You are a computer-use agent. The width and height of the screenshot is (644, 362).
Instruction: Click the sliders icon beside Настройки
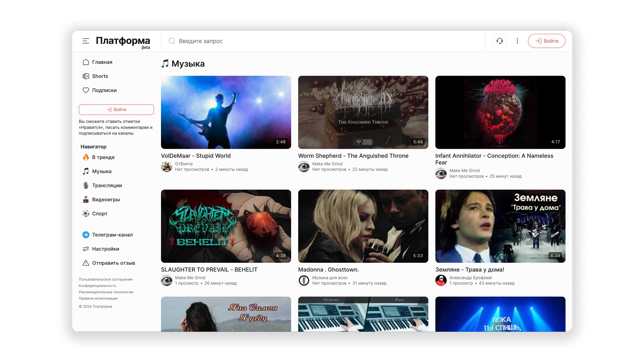pyautogui.click(x=86, y=249)
